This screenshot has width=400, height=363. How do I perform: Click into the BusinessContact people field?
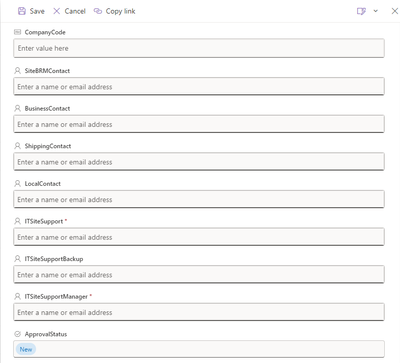click(199, 124)
